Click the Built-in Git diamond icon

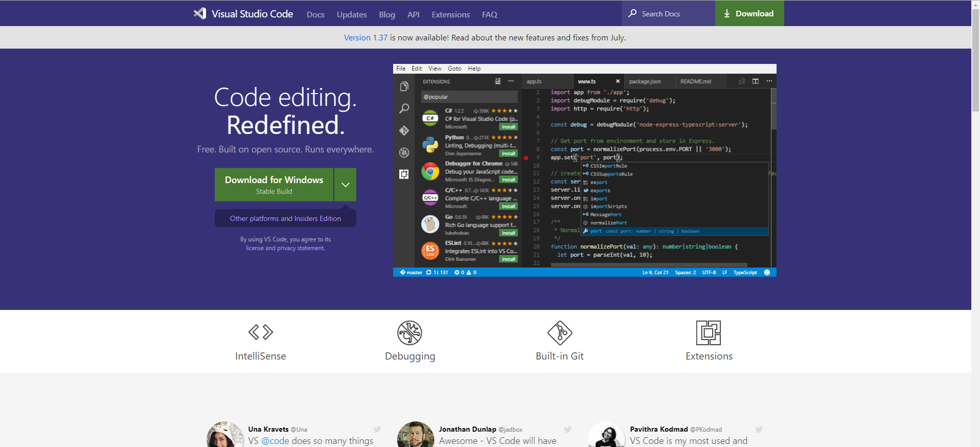click(x=560, y=333)
